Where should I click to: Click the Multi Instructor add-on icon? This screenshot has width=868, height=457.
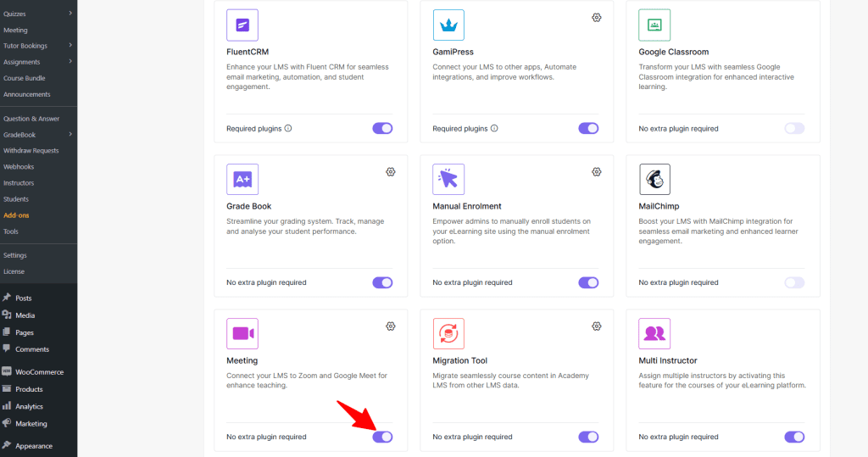pos(654,334)
